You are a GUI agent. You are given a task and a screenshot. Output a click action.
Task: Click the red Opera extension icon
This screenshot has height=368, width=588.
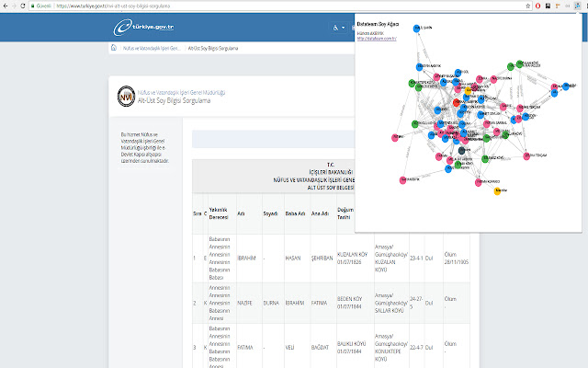click(538, 6)
